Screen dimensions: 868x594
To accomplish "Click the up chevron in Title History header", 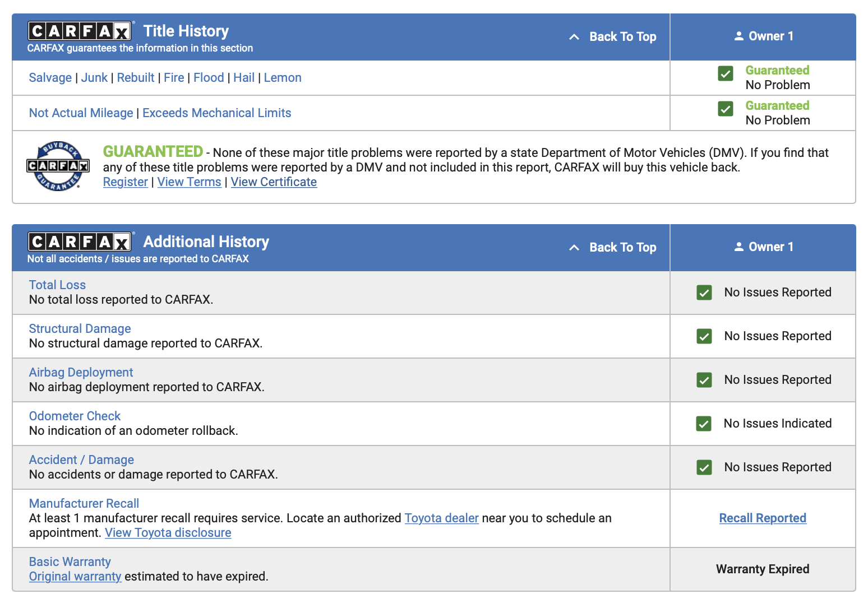I will 574,37.
